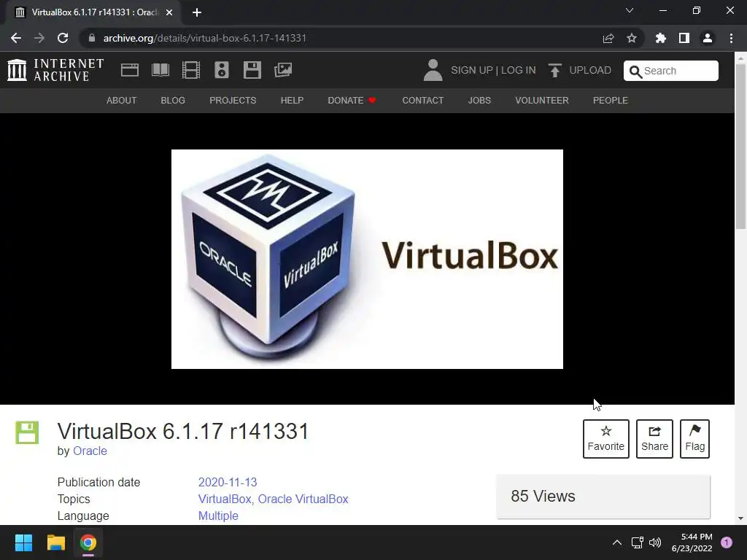Reload the page
Viewport: 747px width, 560px height.
(63, 38)
